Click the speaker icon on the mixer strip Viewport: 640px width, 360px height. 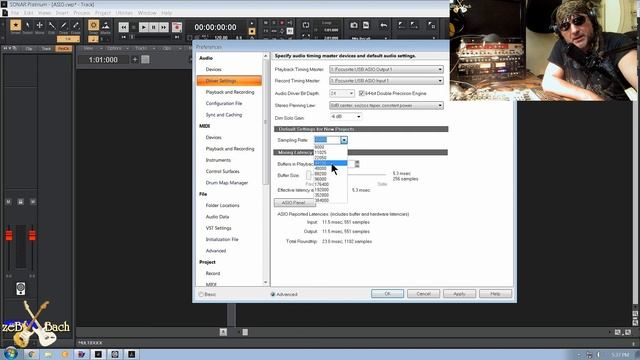click(20, 288)
